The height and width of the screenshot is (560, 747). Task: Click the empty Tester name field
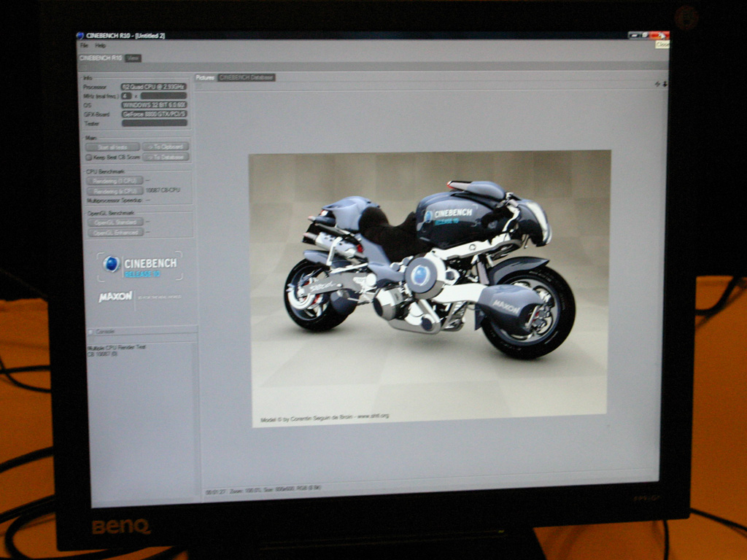tap(155, 123)
